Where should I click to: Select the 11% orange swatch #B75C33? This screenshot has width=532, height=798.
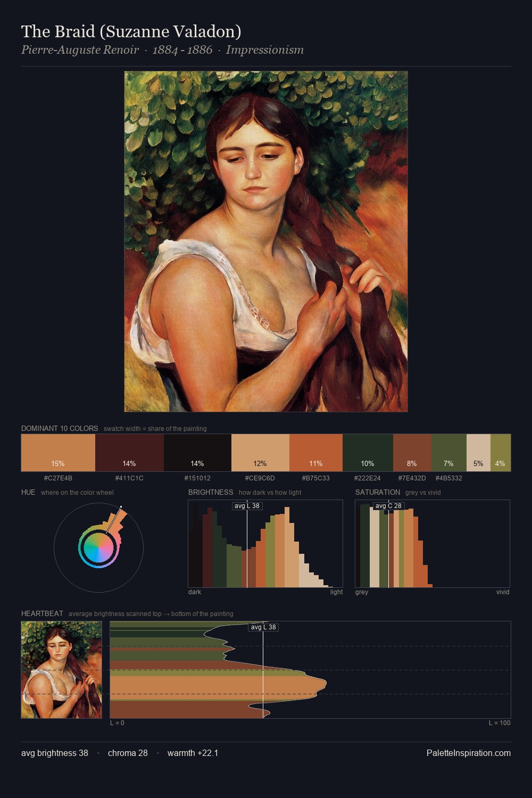coord(316,453)
